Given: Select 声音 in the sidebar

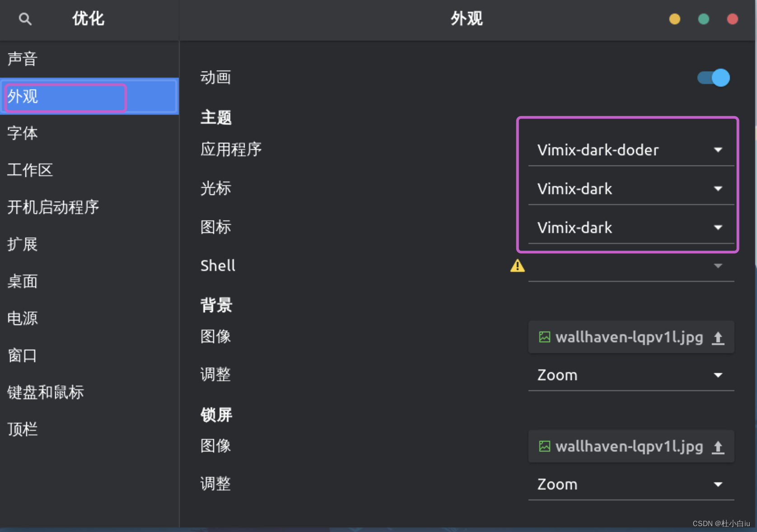Looking at the screenshot, I should [x=89, y=59].
